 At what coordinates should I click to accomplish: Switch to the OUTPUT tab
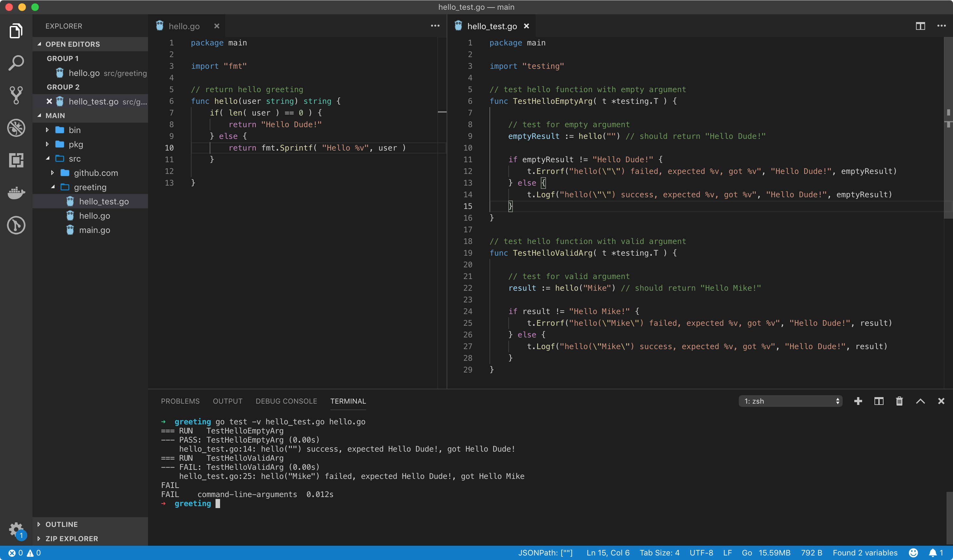(228, 401)
